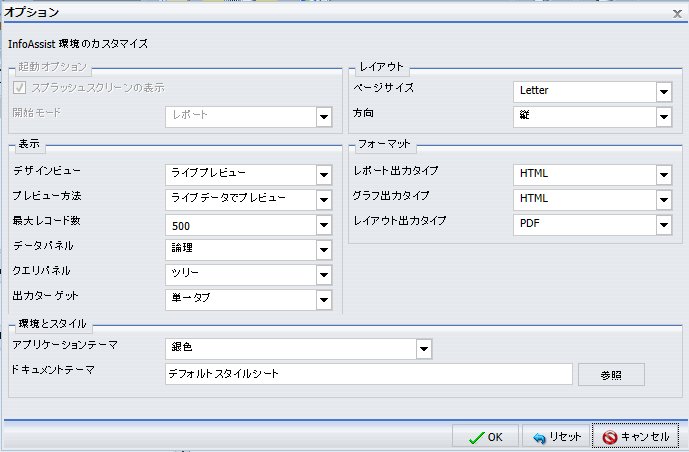The height and width of the screenshot is (452, 689).
Task: Expand the アプリケーションテーマ dropdown arrow
Action: 424,349
